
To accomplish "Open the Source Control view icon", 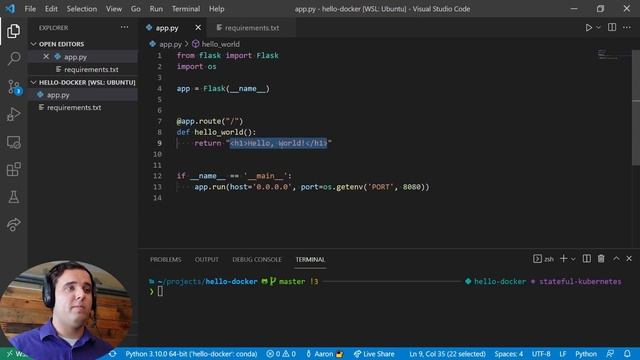I will 14,87.
